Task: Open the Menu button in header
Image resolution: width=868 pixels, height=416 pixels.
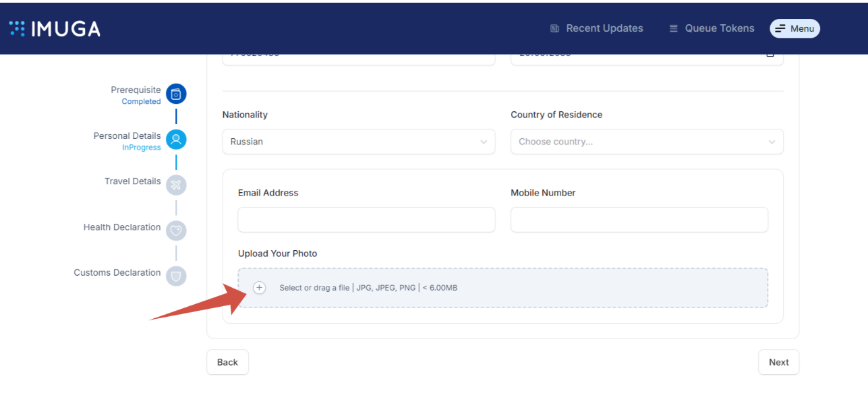Action: 794,28
